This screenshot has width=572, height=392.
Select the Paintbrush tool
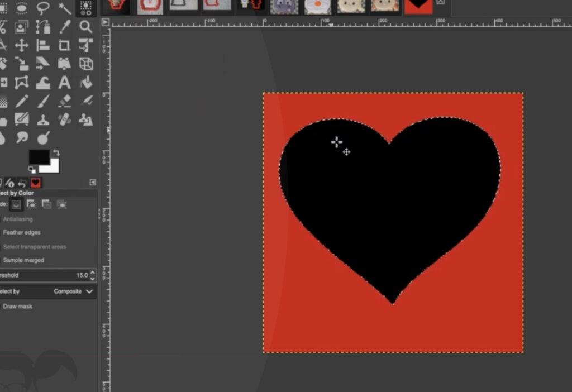[43, 101]
